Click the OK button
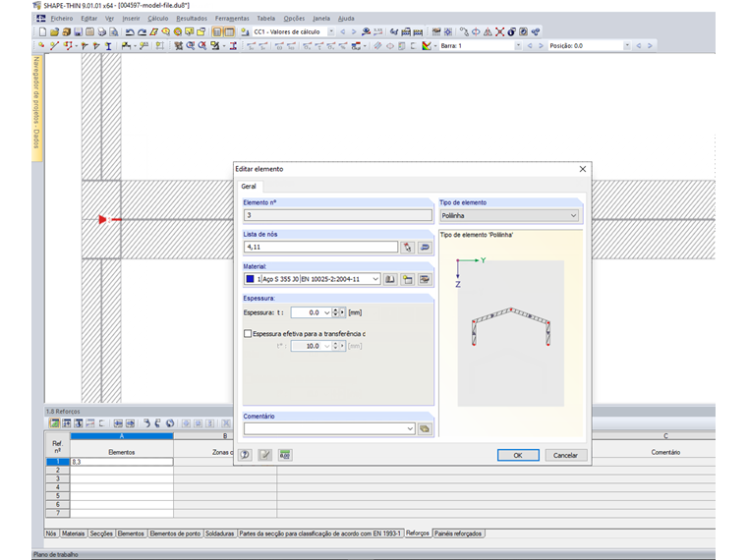Viewport: 747px width, 560px height. pos(518,455)
